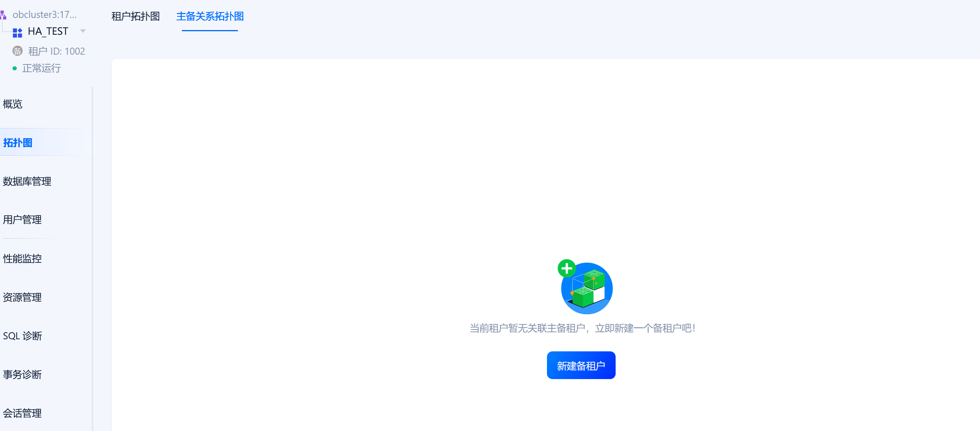Click the sidebar vertical scrollbar
Viewport: 980px width, 431px height.
point(92,258)
